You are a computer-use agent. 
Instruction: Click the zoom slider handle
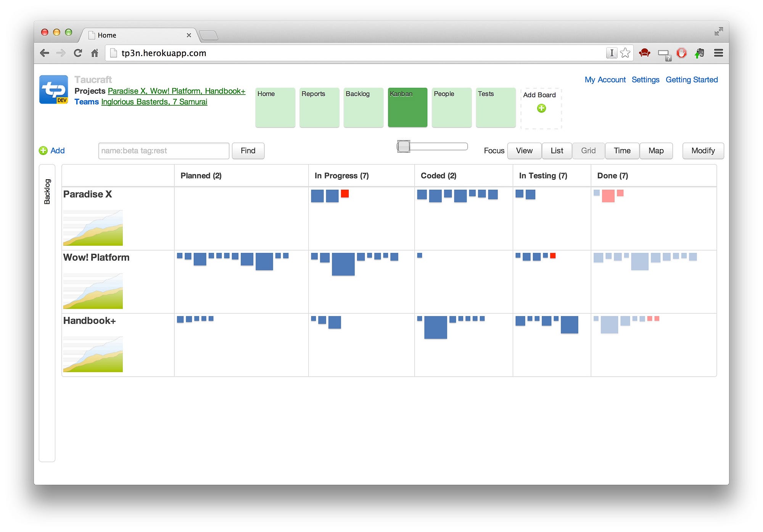404,146
